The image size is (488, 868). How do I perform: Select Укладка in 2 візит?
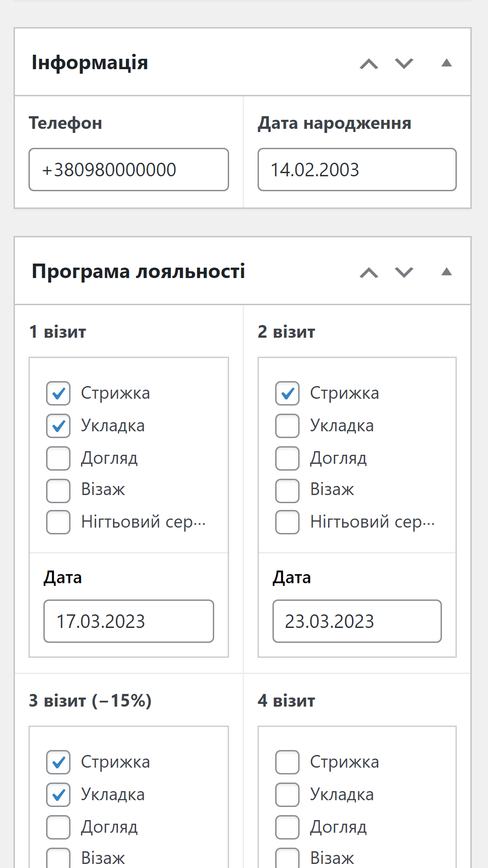click(287, 426)
